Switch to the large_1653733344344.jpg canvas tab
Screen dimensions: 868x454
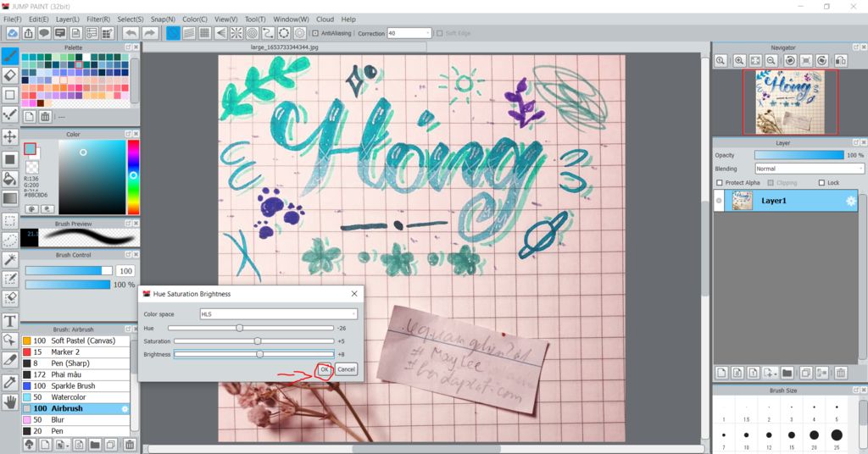[285, 47]
